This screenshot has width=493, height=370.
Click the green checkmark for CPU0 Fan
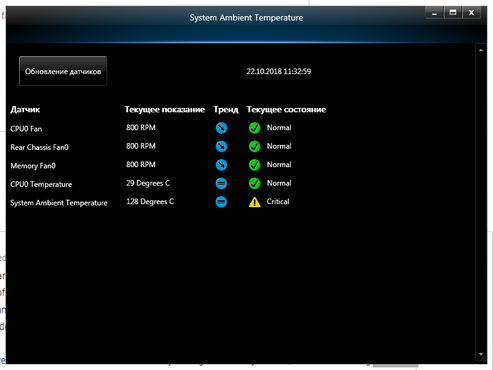255,128
